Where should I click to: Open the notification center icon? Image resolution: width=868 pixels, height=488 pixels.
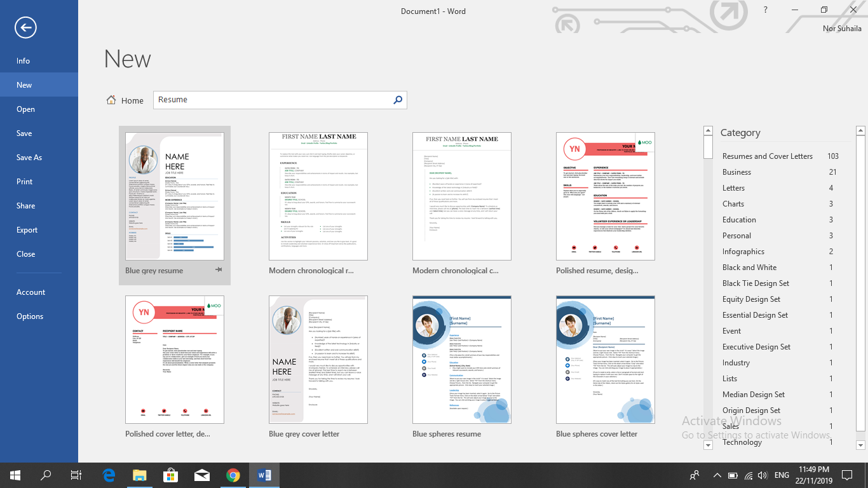[x=847, y=475]
